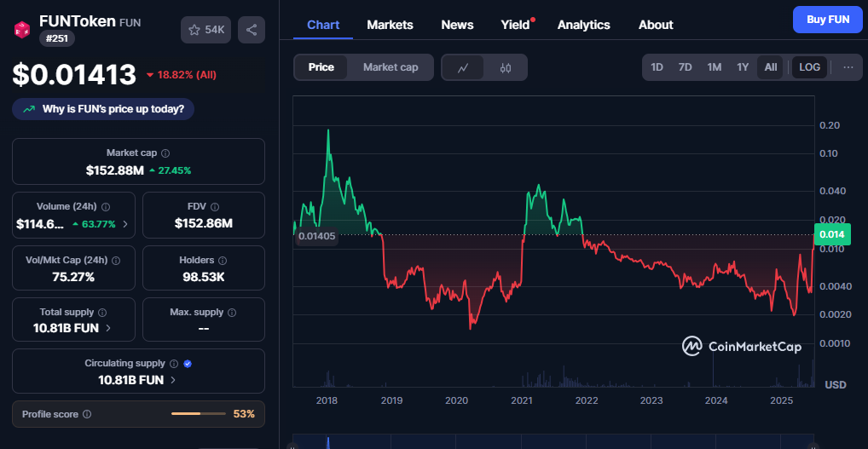
Task: Click the 0.01405 baseline price label
Action: (x=316, y=237)
